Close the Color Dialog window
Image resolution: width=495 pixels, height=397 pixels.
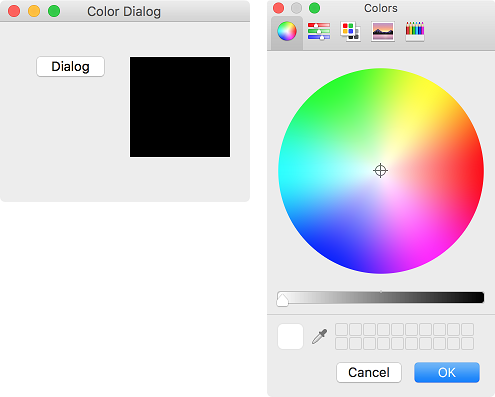(14, 11)
